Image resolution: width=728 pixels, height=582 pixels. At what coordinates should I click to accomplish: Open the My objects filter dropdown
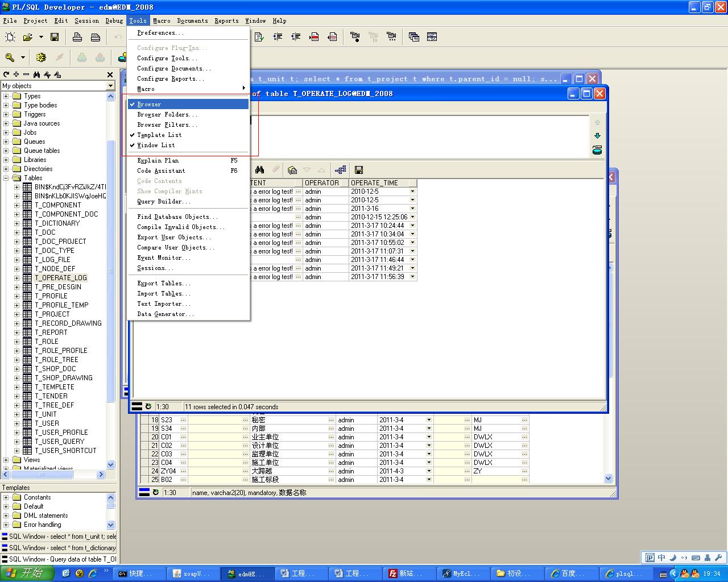coord(110,86)
